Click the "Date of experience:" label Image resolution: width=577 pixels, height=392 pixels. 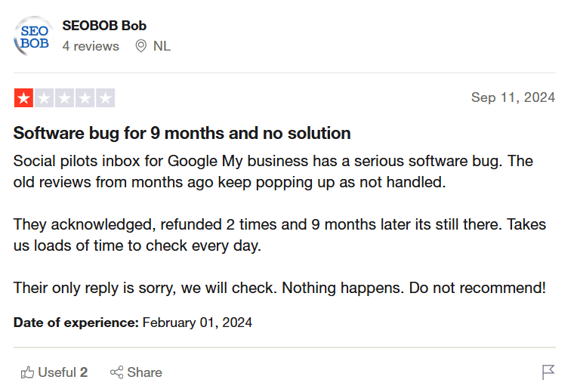click(76, 323)
